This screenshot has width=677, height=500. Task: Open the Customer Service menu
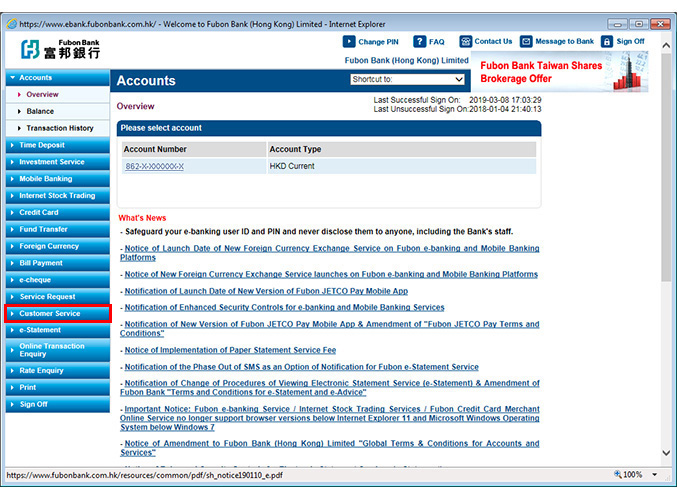[x=57, y=313]
